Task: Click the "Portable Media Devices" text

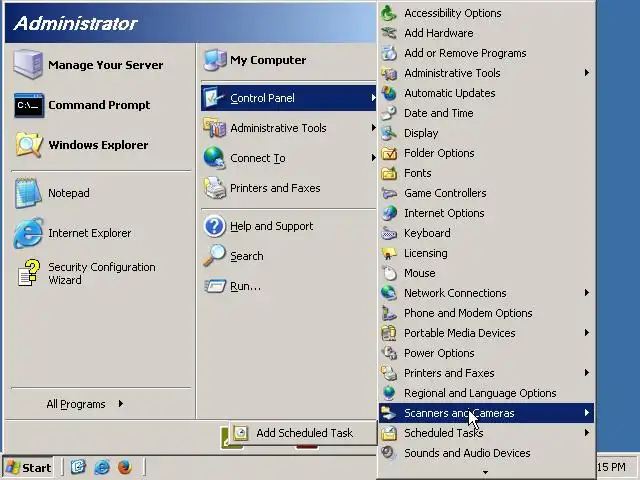Action: click(x=460, y=333)
